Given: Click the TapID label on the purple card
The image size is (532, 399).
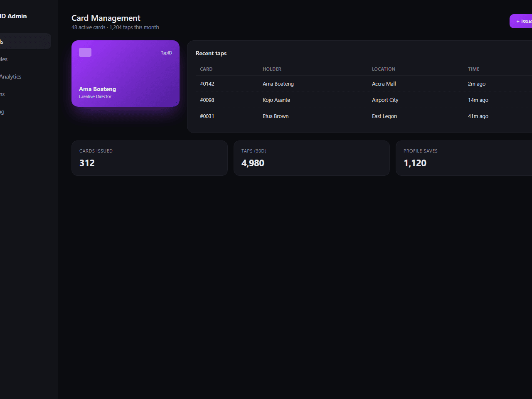Looking at the screenshot, I should click(x=166, y=53).
